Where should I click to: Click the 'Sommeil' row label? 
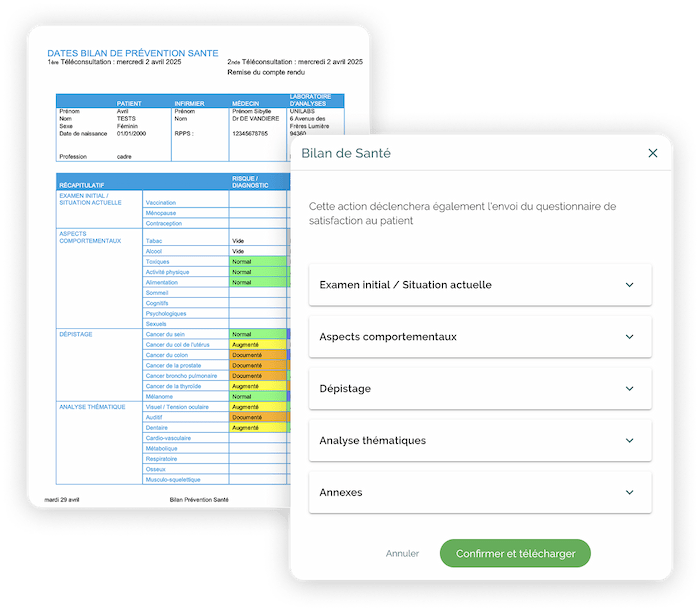click(157, 293)
